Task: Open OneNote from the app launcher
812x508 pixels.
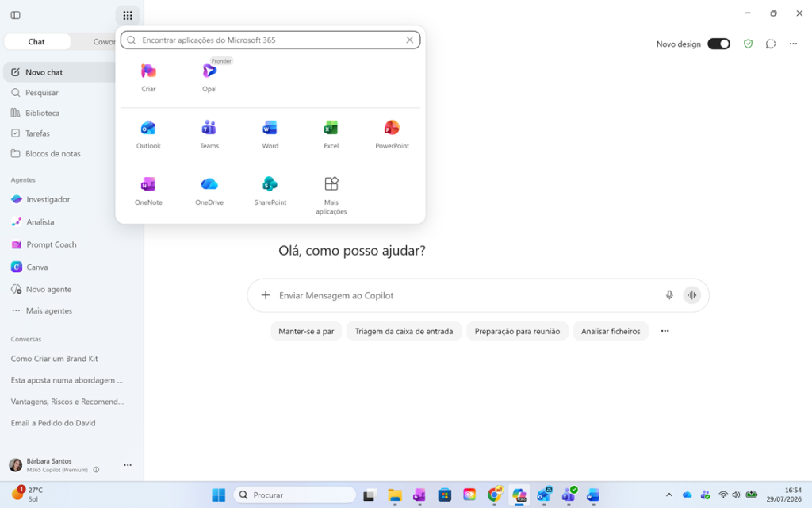Action: pos(148,190)
